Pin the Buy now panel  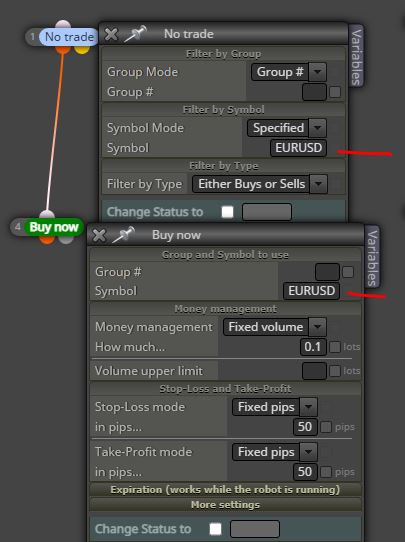pyautogui.click(x=123, y=235)
